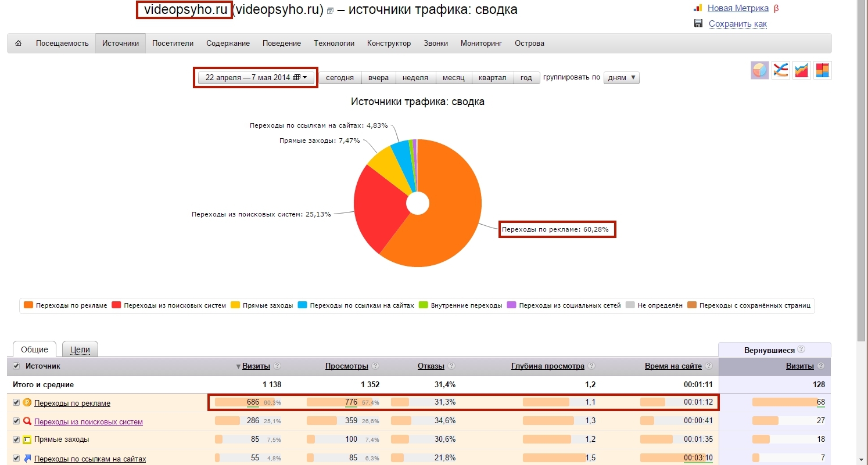Image resolution: width=868 pixels, height=465 pixels.
Task: Click the floppy disk save icon
Action: 698,24
